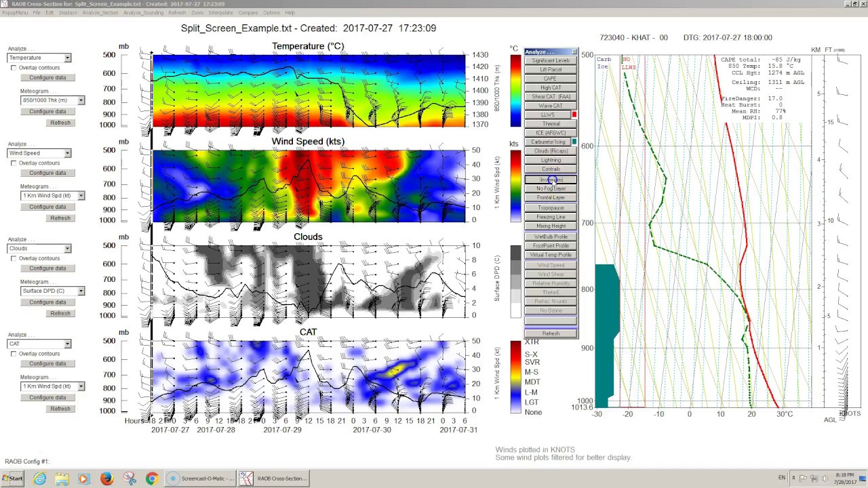Open Windows Media Player taskbar icon

[x=84, y=479]
